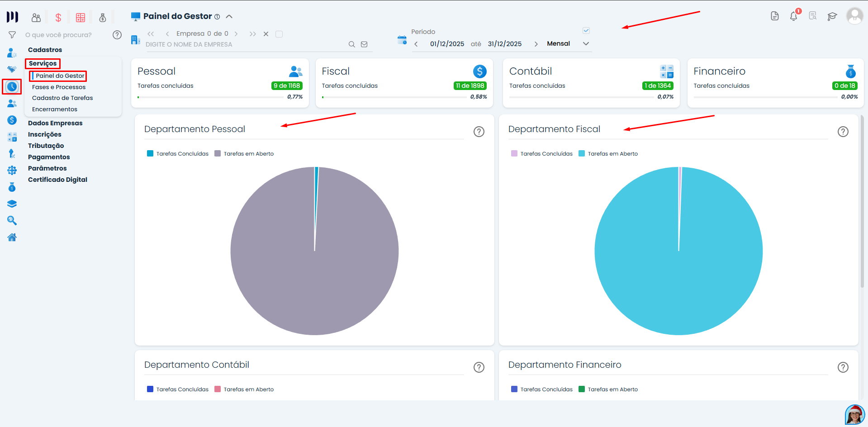Select Cadastro de Tarefas menu item
Viewport: 868px width, 427px height.
point(62,98)
